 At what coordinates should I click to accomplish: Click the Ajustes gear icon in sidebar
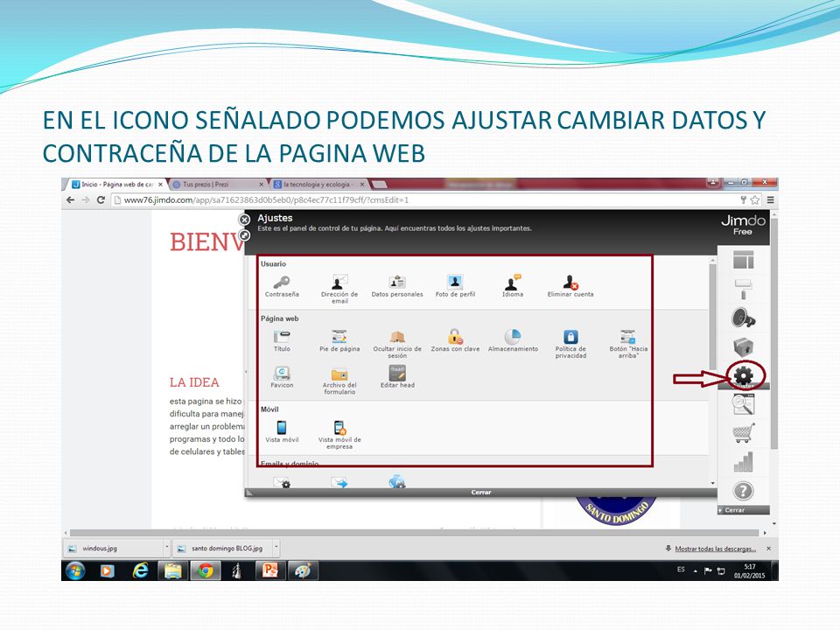[744, 376]
